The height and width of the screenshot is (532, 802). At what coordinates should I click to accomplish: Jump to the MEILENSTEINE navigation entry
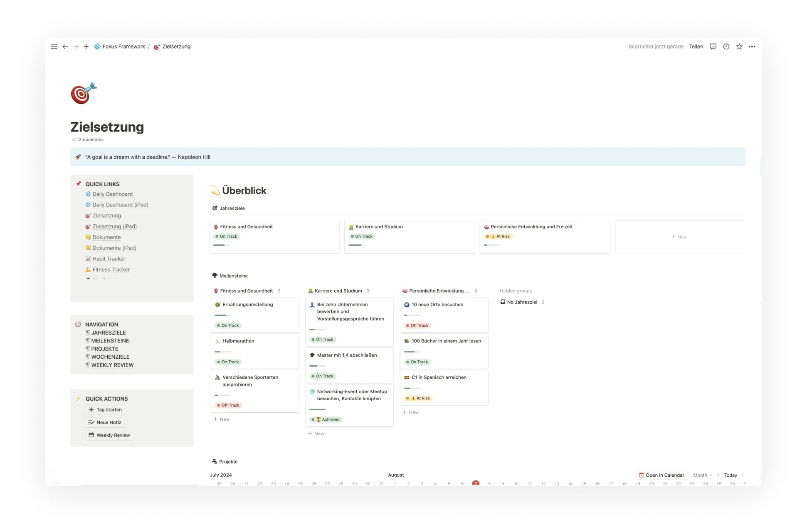(x=110, y=341)
